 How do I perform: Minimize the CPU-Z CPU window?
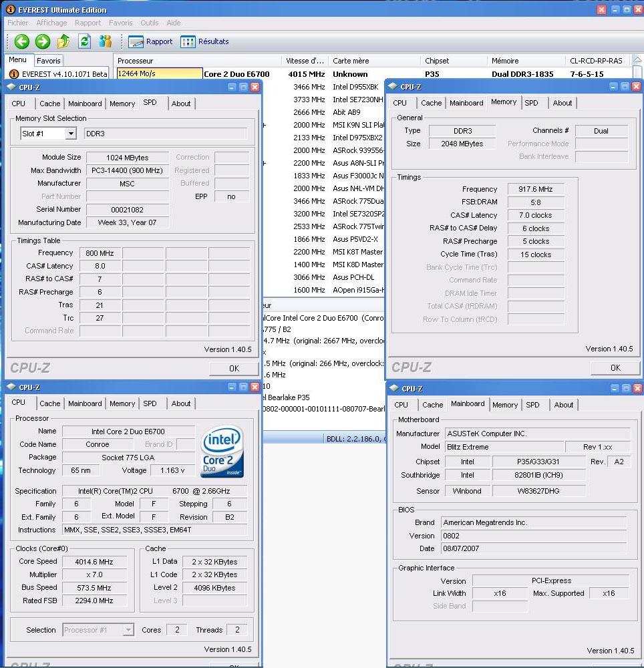click(232, 387)
